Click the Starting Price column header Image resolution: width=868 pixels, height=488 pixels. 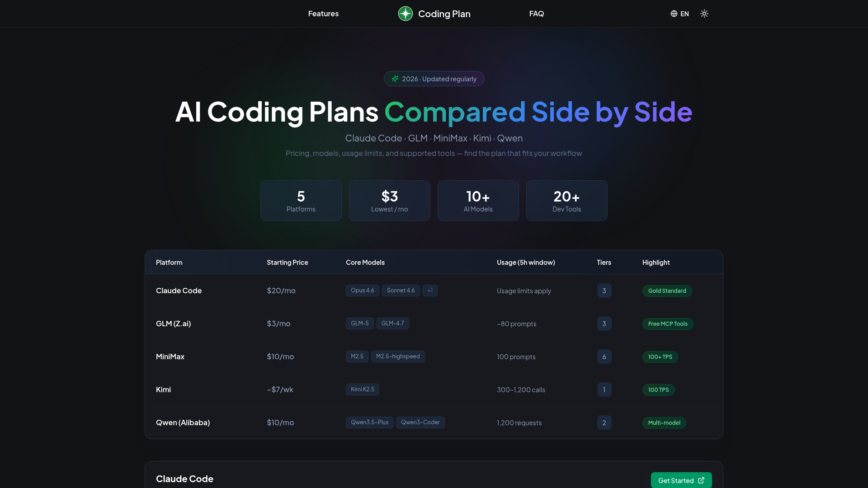[287, 263]
